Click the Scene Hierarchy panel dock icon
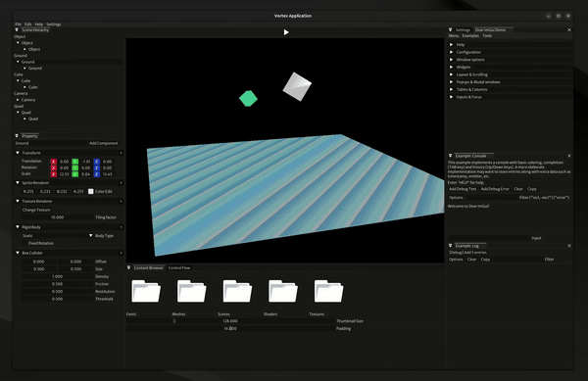 click(x=17, y=30)
